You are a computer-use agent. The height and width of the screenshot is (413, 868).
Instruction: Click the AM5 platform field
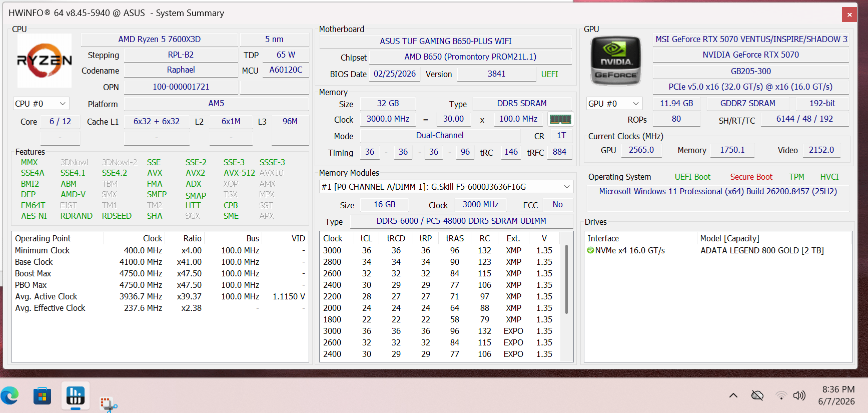(216, 104)
